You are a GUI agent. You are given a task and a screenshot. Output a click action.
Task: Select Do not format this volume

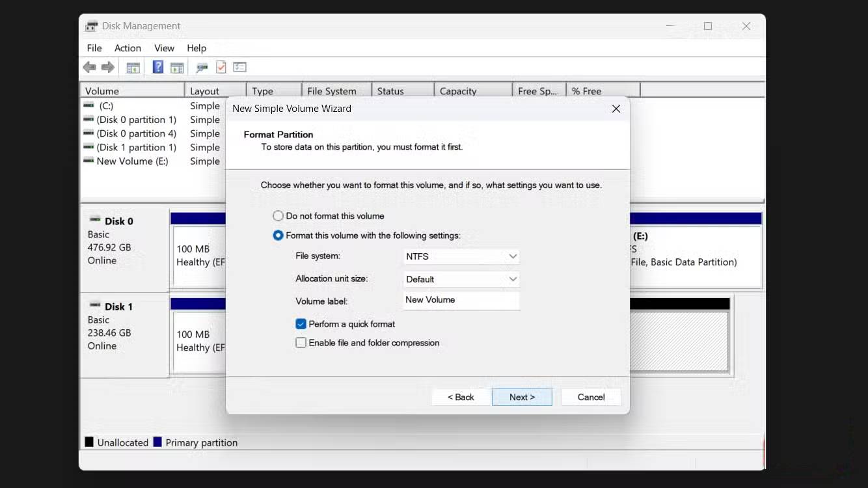tap(278, 215)
